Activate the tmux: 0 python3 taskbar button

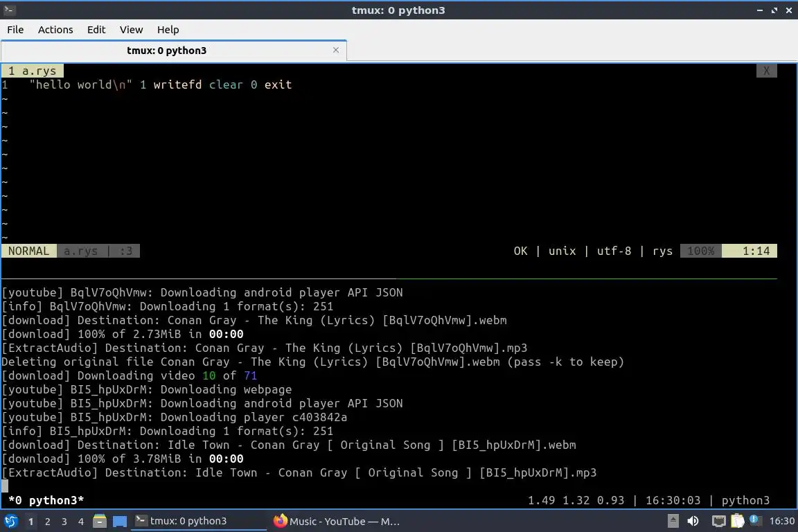(x=199, y=521)
